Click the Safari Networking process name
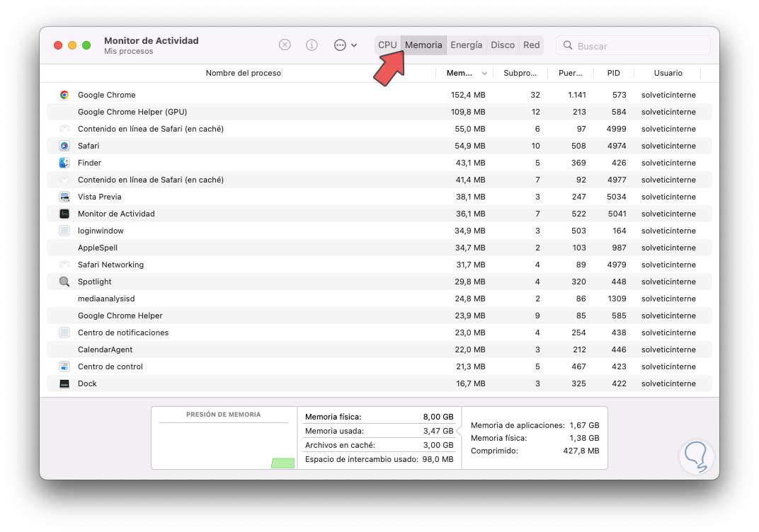Screen dimensions: 759x532 click(110, 265)
